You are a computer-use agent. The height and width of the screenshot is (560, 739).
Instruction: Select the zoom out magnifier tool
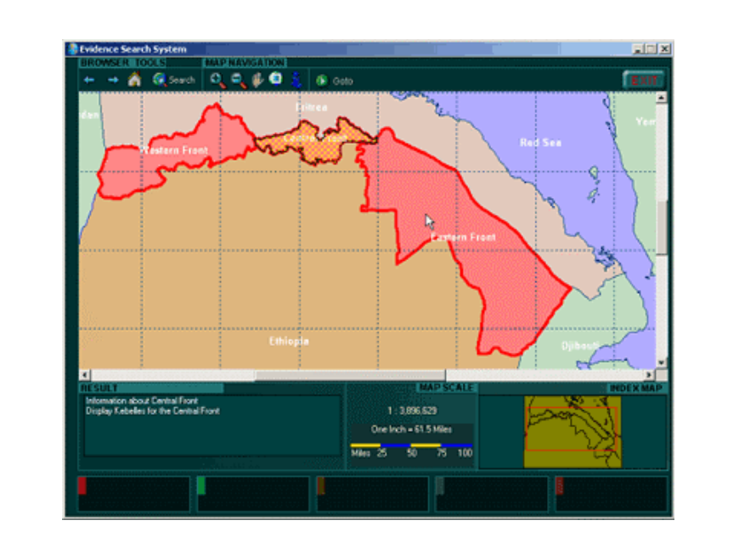coord(238,80)
